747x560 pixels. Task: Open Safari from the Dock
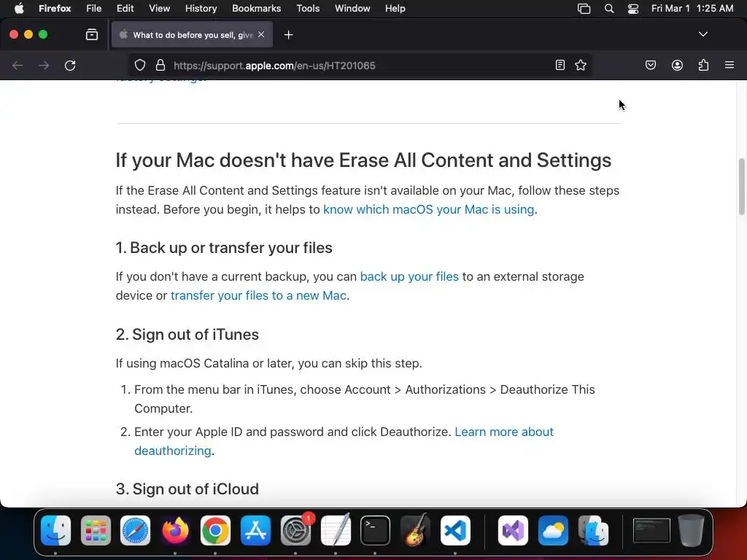135,531
